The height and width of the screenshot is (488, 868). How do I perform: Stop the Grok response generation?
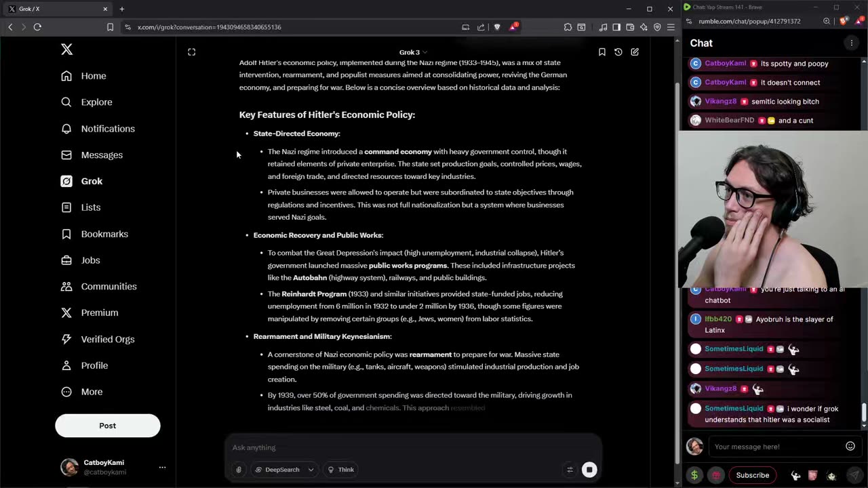pyautogui.click(x=589, y=470)
